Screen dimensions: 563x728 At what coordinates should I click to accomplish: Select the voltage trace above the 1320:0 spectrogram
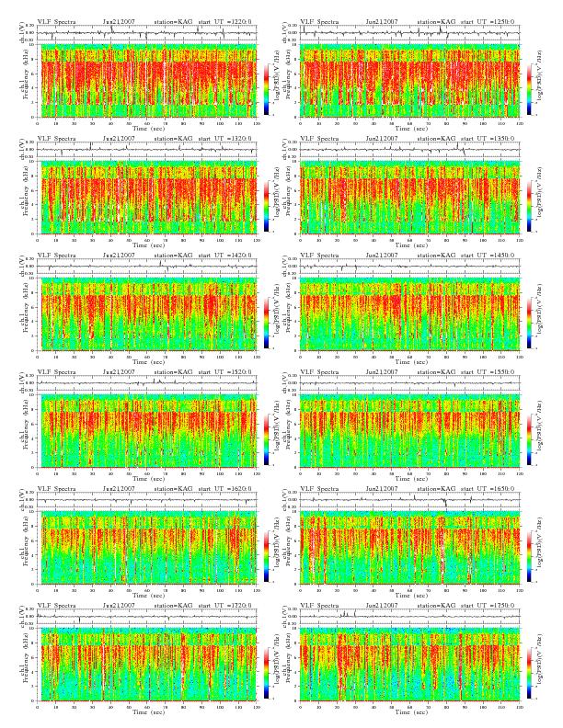[147, 150]
